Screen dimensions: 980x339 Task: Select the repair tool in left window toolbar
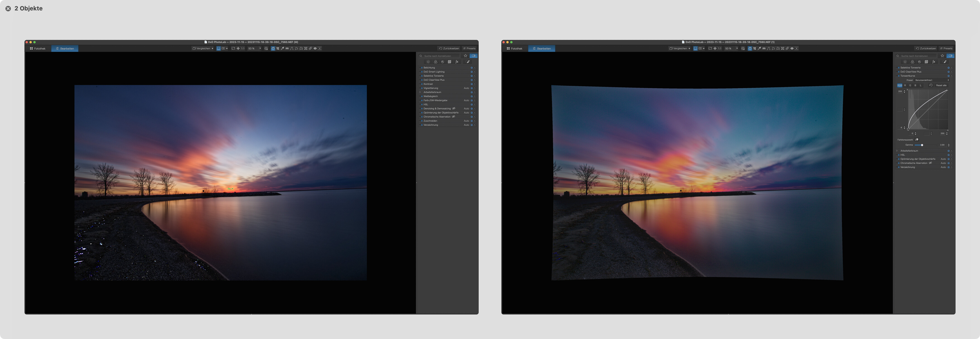310,48
